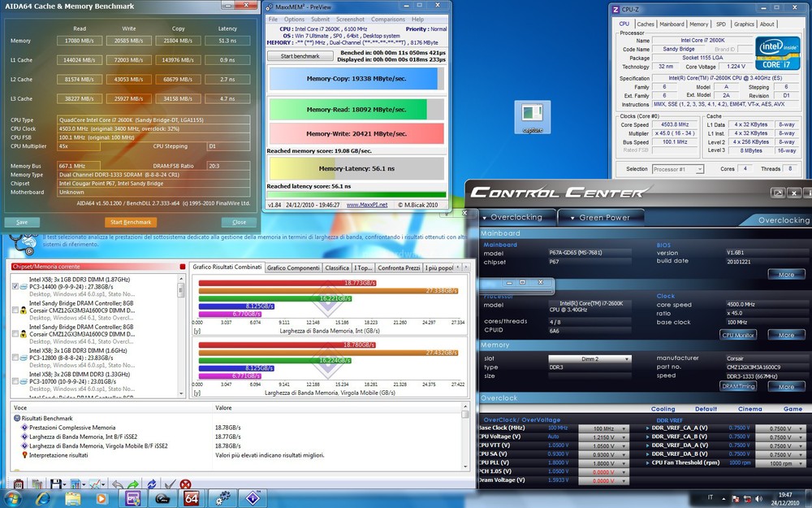This screenshot has height=508, width=812.
Task: Switch to the Green Power tab in Control Center
Action: 602,217
